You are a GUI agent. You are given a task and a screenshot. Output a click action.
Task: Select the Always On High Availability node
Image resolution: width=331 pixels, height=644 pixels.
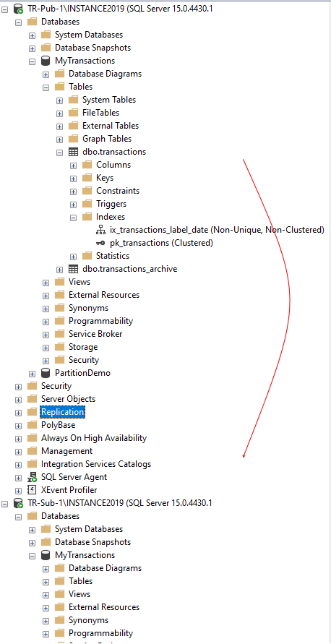tap(94, 438)
